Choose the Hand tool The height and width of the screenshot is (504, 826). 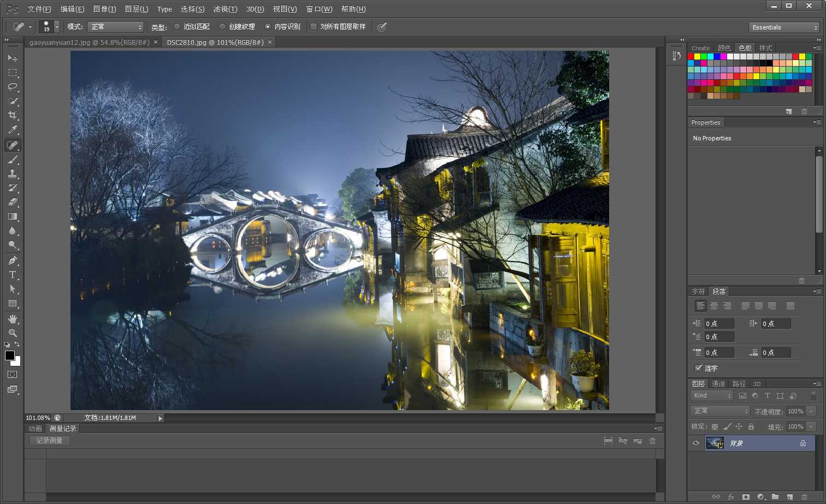coord(13,318)
